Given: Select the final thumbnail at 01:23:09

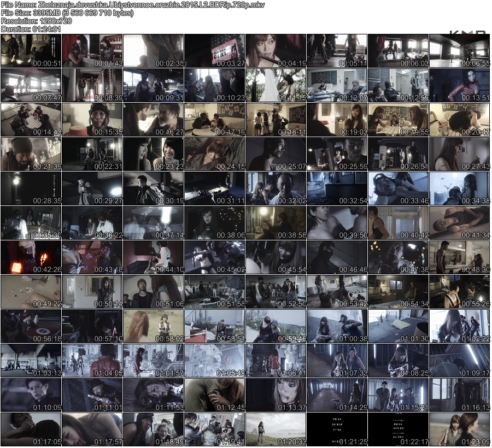Looking at the screenshot, I should coord(459,429).
